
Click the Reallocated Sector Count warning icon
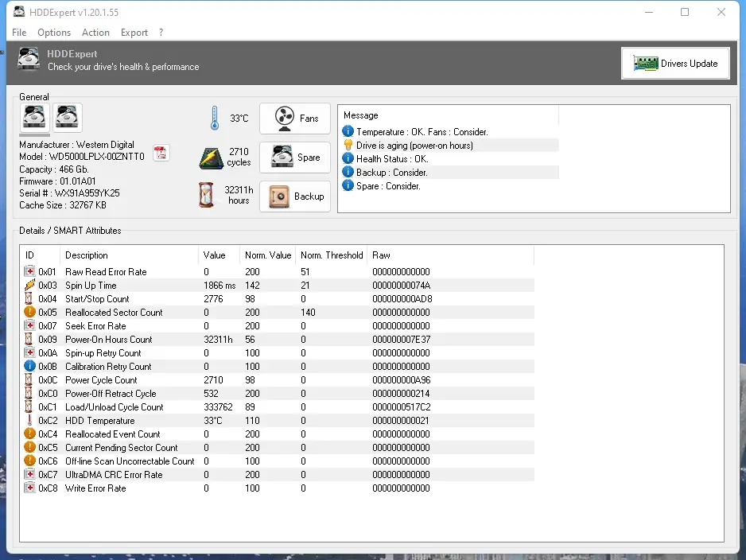click(29, 312)
